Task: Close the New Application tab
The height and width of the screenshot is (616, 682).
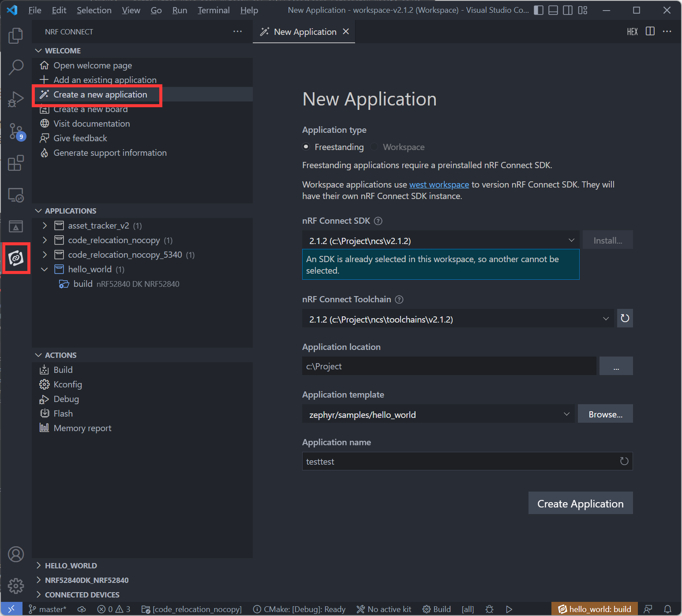Action: [346, 31]
